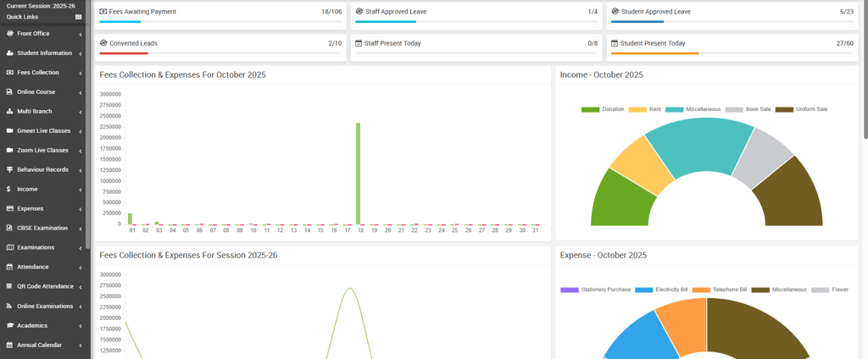868x359 pixels.
Task: Click the QR Code Attendance icon
Action: (x=9, y=286)
